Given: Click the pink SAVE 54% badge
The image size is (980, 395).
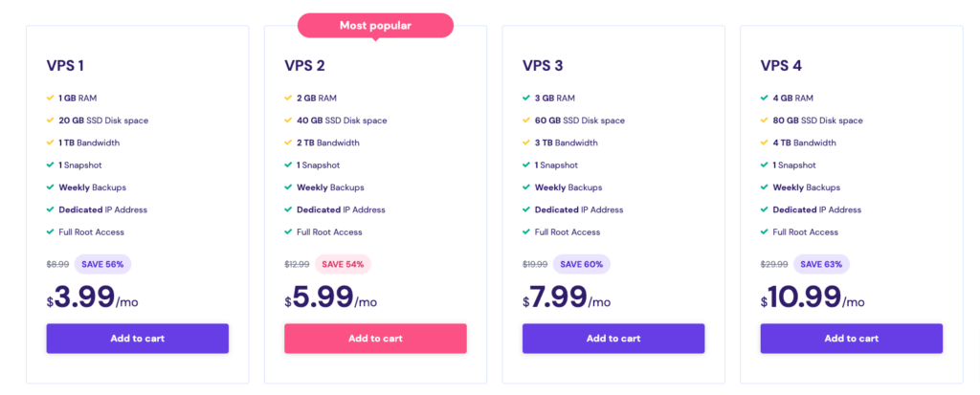Looking at the screenshot, I should click(343, 264).
